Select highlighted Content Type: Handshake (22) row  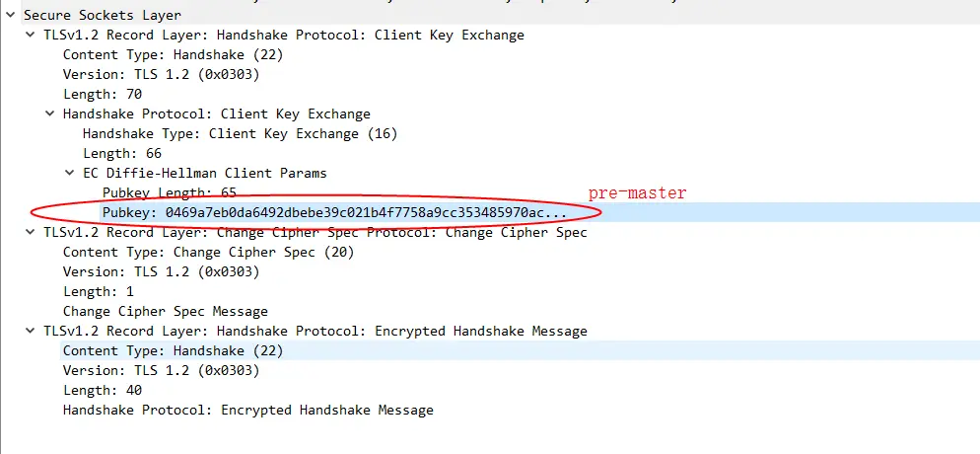(174, 350)
